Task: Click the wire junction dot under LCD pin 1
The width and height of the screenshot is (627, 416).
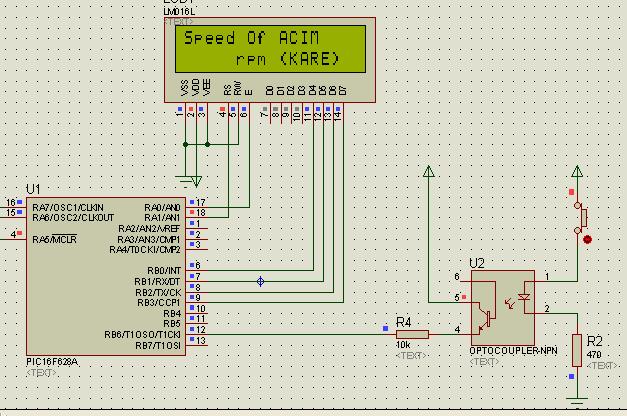Action: point(186,144)
